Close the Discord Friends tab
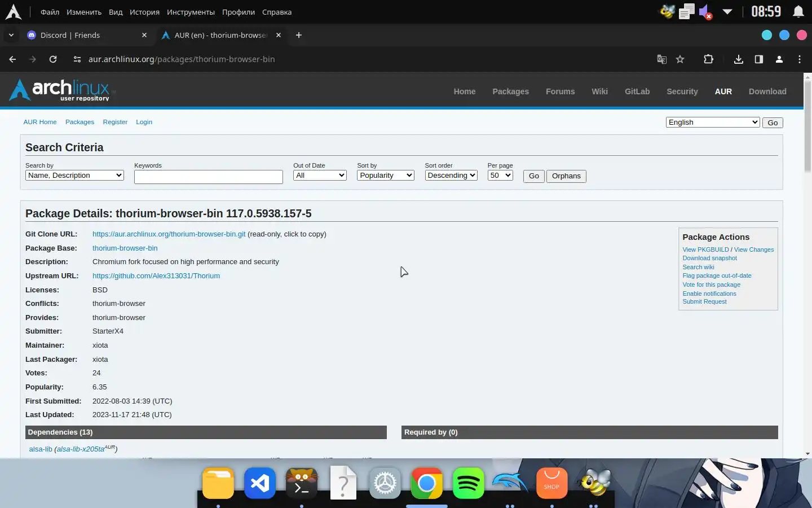Image resolution: width=812 pixels, height=508 pixels. tap(144, 35)
